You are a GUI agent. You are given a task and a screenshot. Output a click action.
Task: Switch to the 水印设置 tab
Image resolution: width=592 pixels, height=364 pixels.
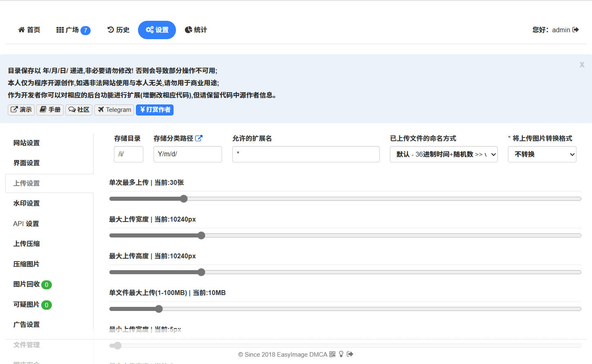point(26,203)
